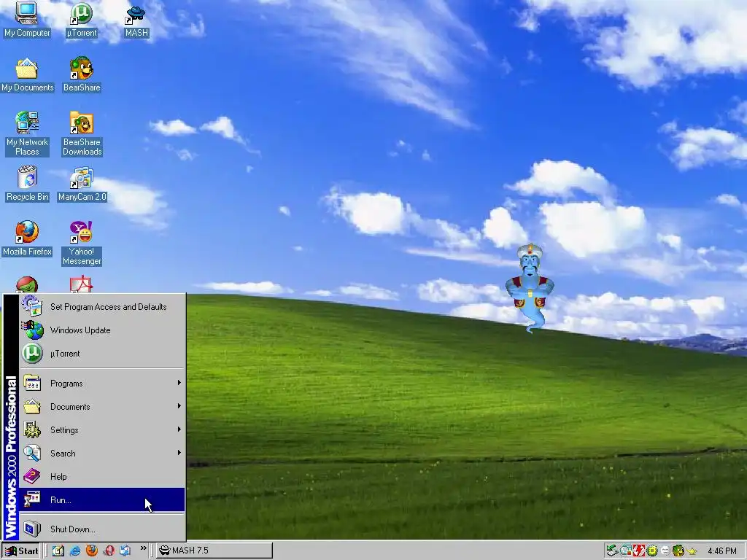The height and width of the screenshot is (560, 747).
Task: Click the arrow beside Settings
Action: pos(179,429)
